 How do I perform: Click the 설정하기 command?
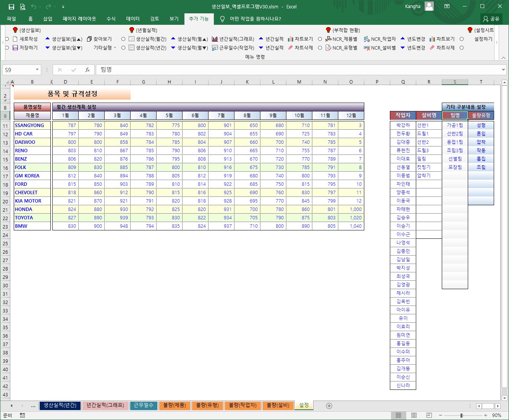click(483, 39)
